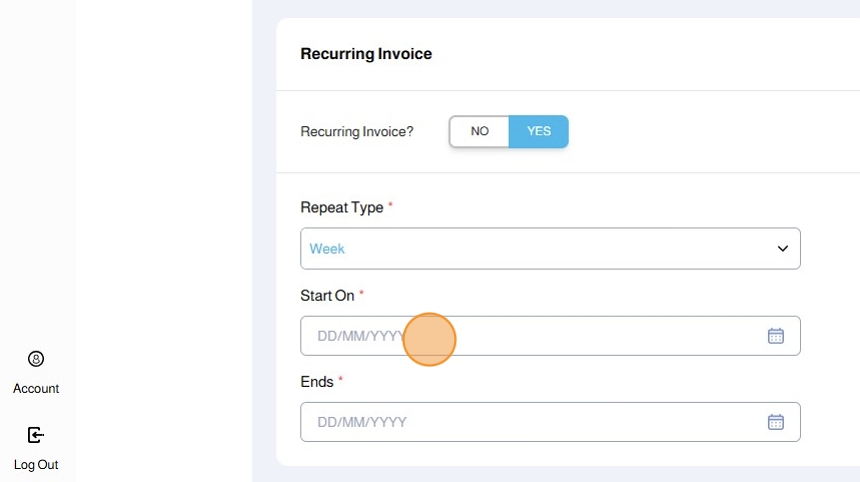The image size is (860, 482).
Task: Click the Repeat Type field label
Action: point(341,208)
